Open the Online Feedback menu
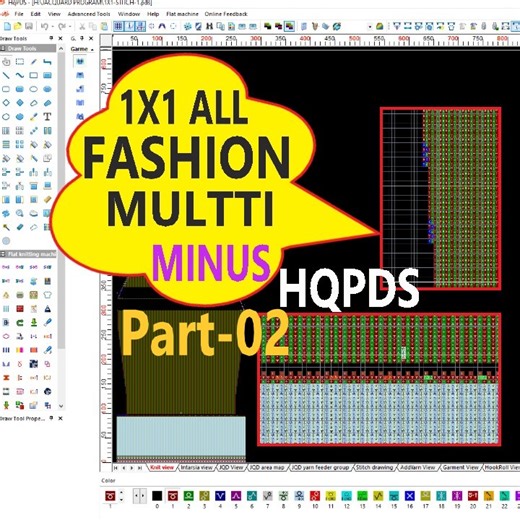Image resolution: width=520 pixels, height=520 pixels. coord(226,14)
